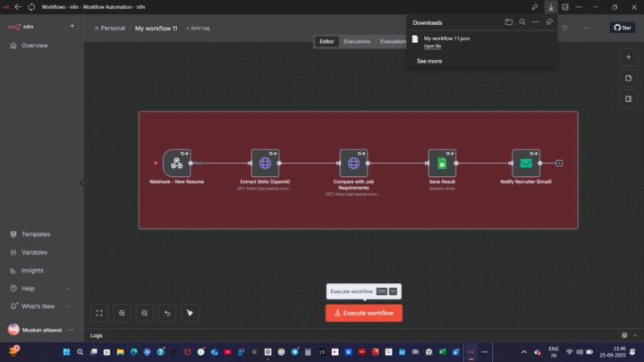644x362 pixels.
Task: Expand the Logs panel
Action: point(635,335)
